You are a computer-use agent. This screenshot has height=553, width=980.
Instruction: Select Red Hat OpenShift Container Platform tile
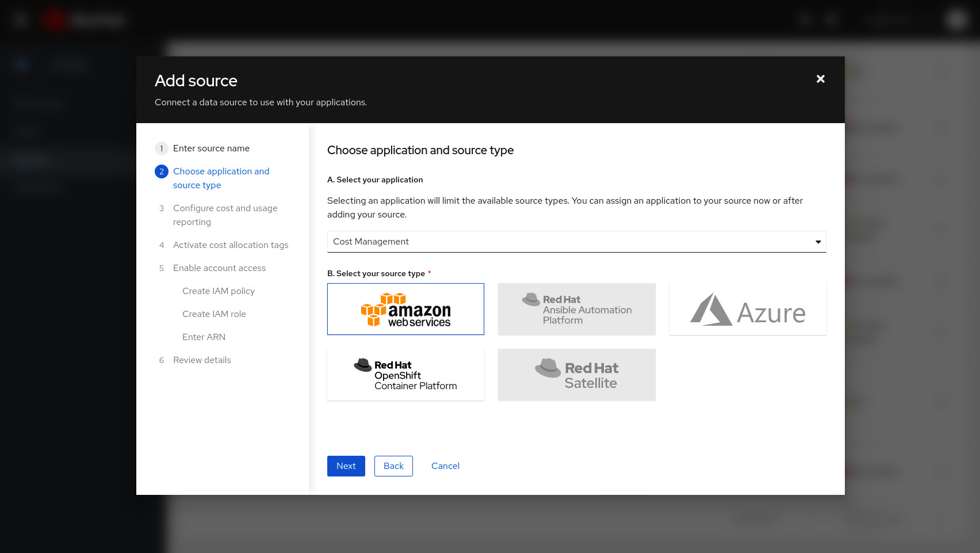tap(405, 375)
